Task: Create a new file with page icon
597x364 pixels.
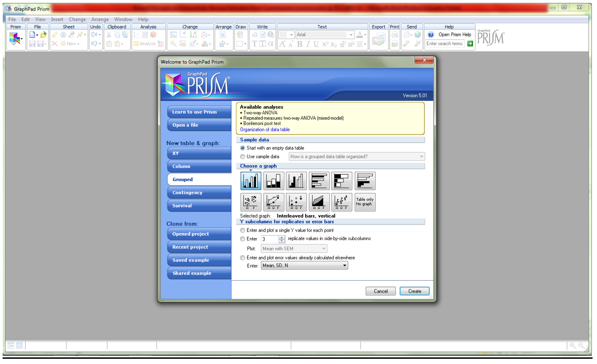Action: pyautogui.click(x=32, y=35)
